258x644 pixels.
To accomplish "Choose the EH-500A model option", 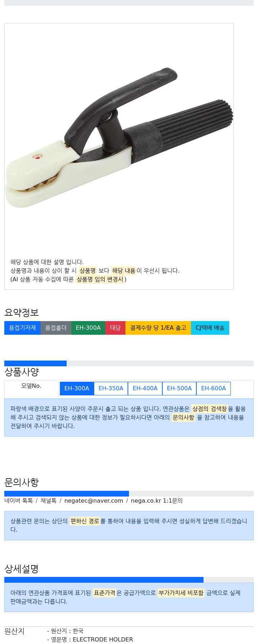I will (x=179, y=389).
